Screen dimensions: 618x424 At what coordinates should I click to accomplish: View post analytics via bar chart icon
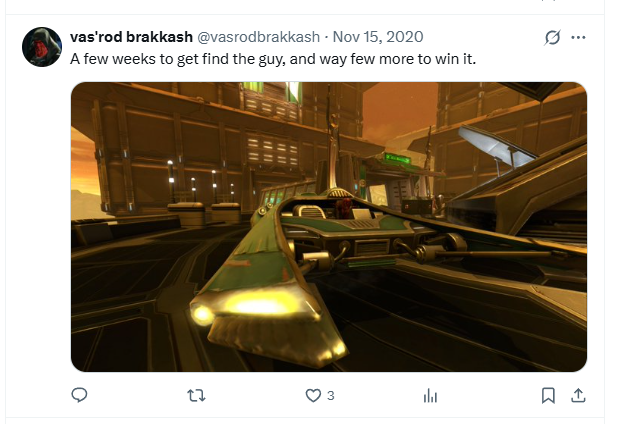pyautogui.click(x=430, y=395)
